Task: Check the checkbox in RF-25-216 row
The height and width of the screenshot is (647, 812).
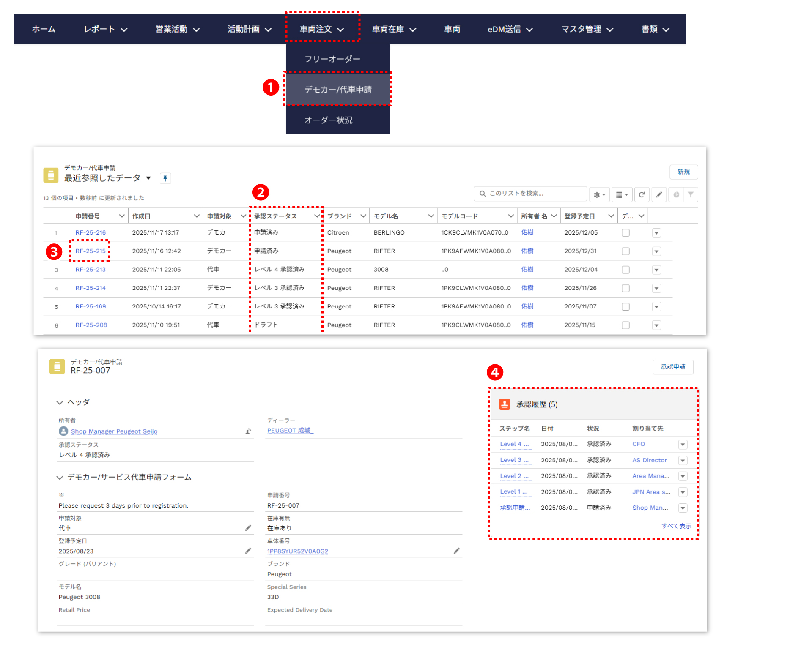Action: [x=625, y=233]
